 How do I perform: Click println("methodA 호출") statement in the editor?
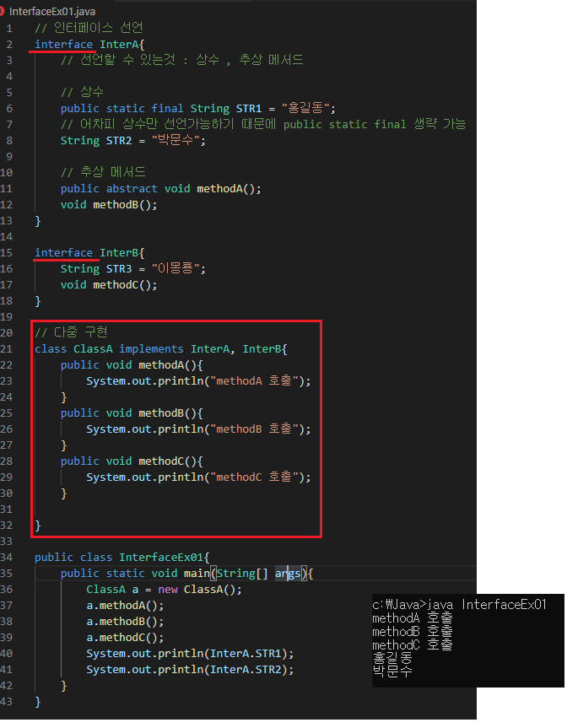click(198, 380)
